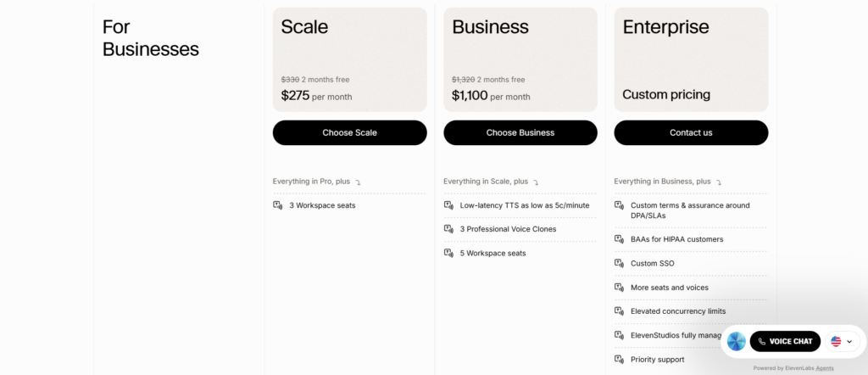Click the 3 Workspace seats feature icon

coord(278,205)
